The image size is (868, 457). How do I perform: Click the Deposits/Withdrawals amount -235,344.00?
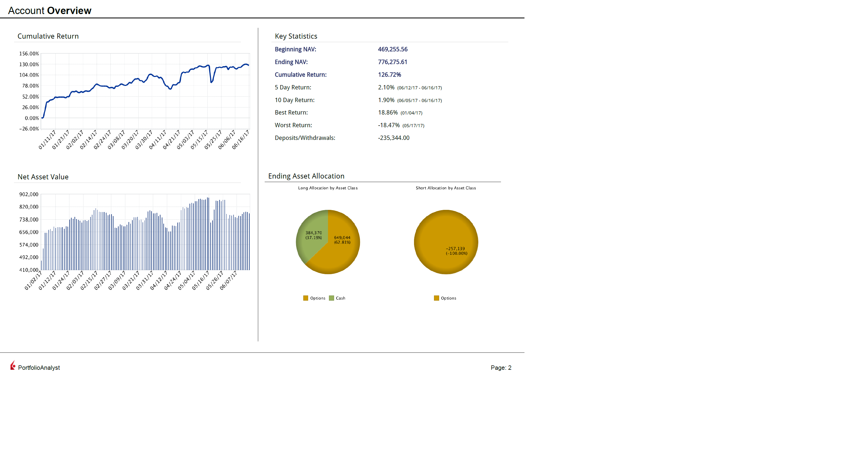pos(393,138)
